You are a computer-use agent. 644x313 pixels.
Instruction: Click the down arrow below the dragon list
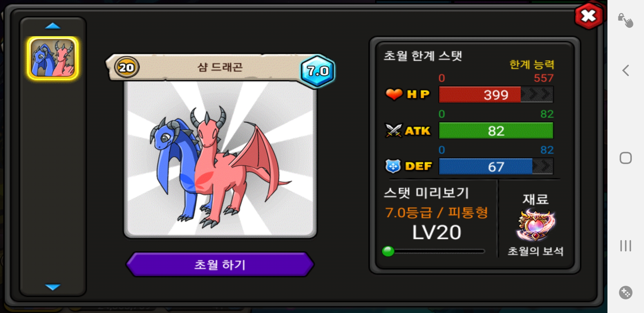pyautogui.click(x=53, y=287)
